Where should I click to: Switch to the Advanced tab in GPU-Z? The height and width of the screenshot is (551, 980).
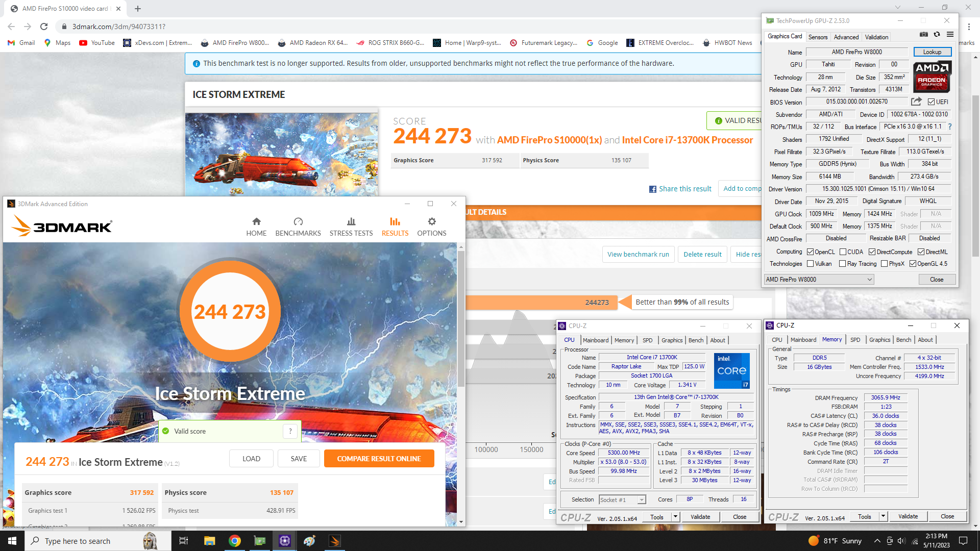coord(846,37)
